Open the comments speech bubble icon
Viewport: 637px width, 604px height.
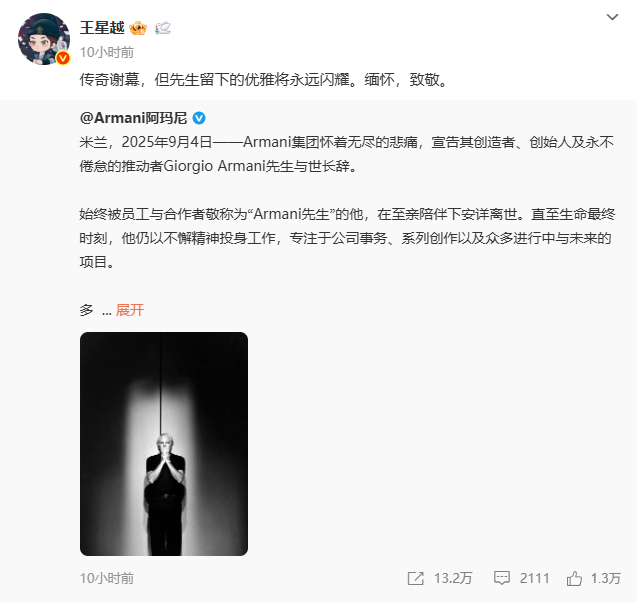click(x=502, y=578)
